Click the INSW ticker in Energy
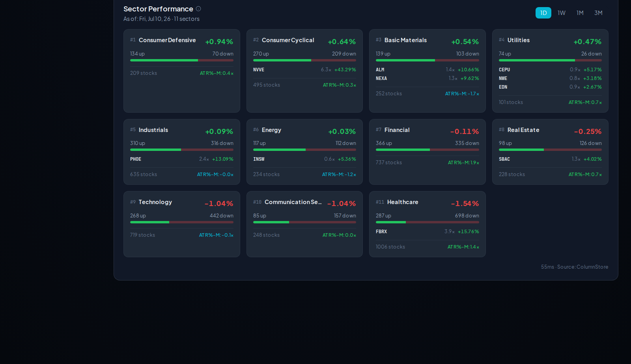631x364 pixels. pos(259,159)
